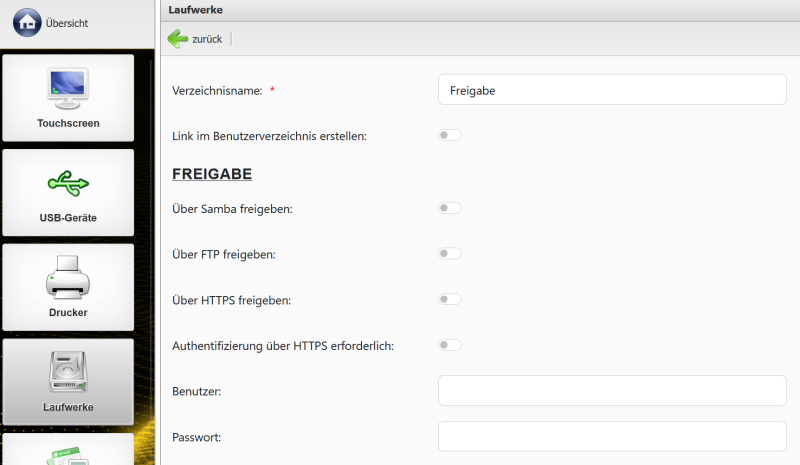Turn on Über HTTPS freigeben switch

[450, 299]
